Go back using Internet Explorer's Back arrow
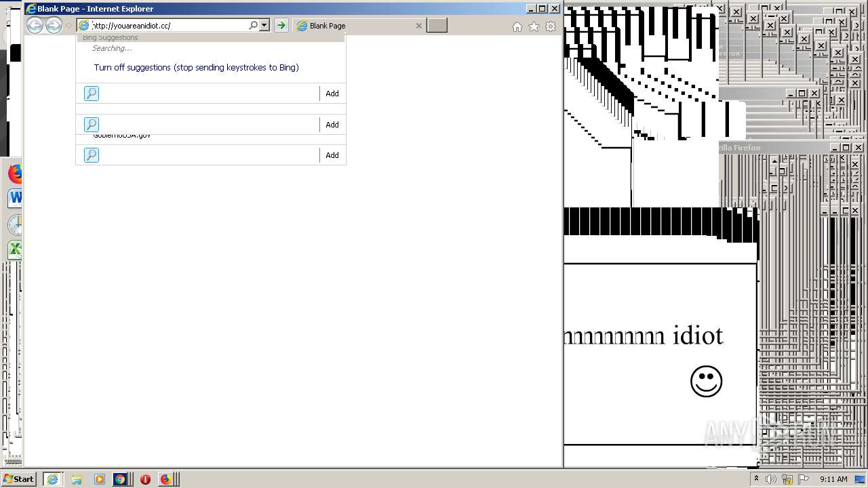This screenshot has height=488, width=868. [x=35, y=26]
